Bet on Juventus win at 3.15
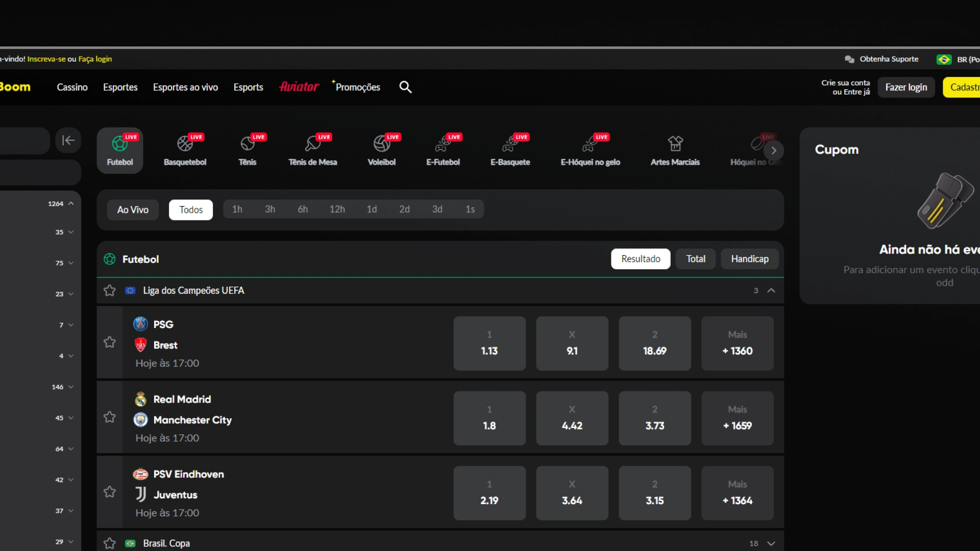980x551 pixels. [x=655, y=493]
